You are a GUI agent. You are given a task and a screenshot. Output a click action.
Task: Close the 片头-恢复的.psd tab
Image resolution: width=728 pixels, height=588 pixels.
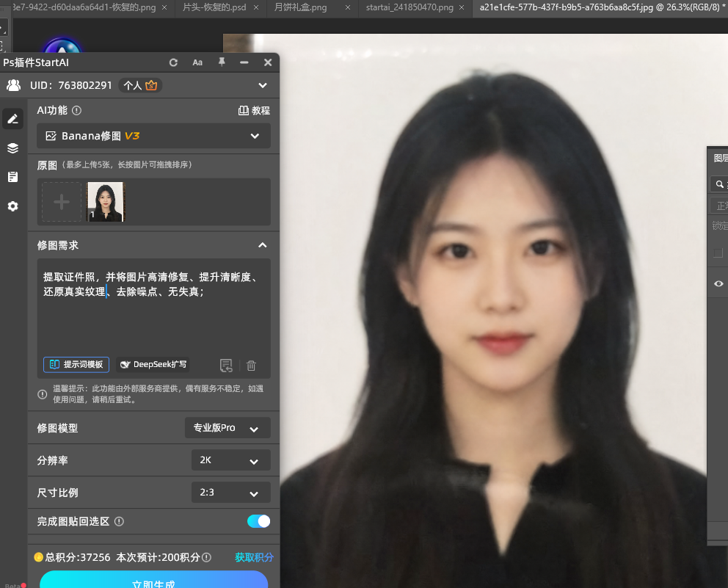pos(256,7)
